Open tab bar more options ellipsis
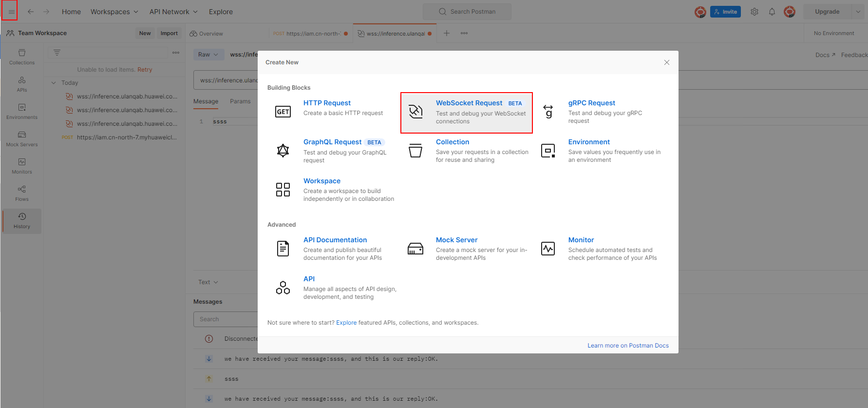868x408 pixels. click(x=464, y=33)
